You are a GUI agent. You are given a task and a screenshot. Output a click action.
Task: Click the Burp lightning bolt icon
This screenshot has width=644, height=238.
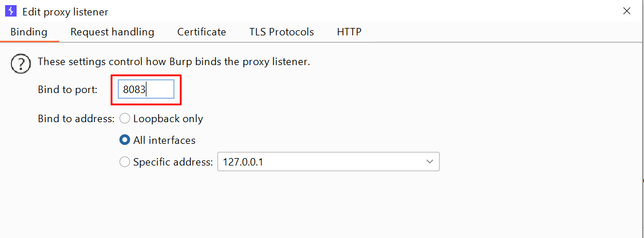point(10,11)
